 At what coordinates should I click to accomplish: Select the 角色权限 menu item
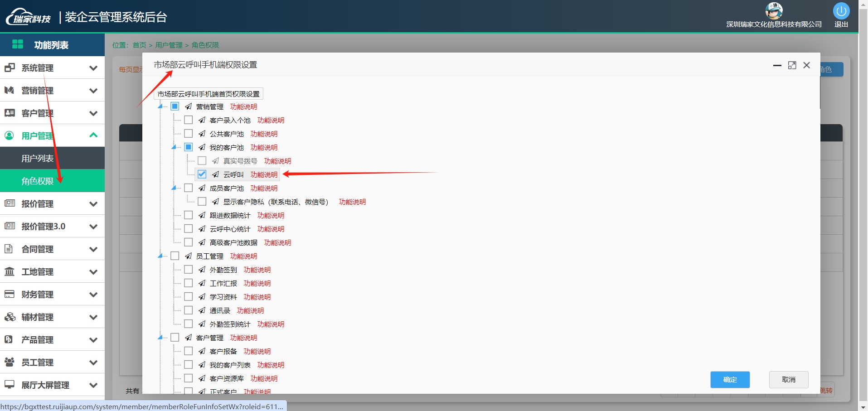coord(38,181)
